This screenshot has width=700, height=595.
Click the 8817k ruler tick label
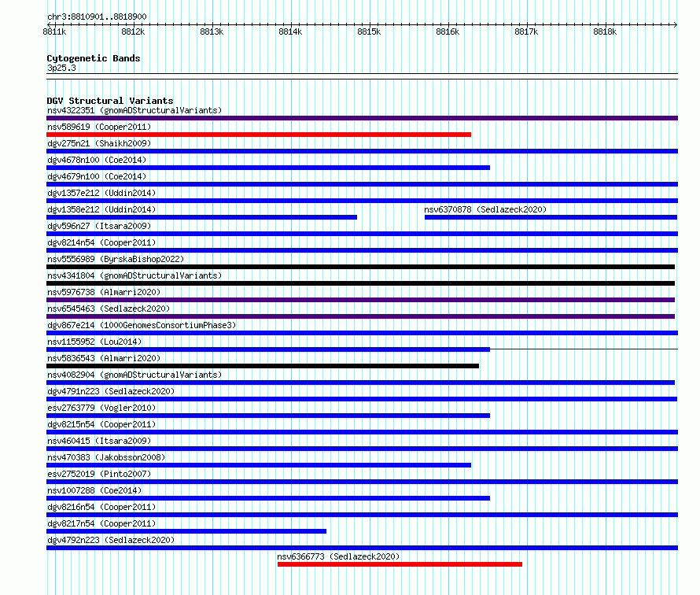pyautogui.click(x=526, y=31)
